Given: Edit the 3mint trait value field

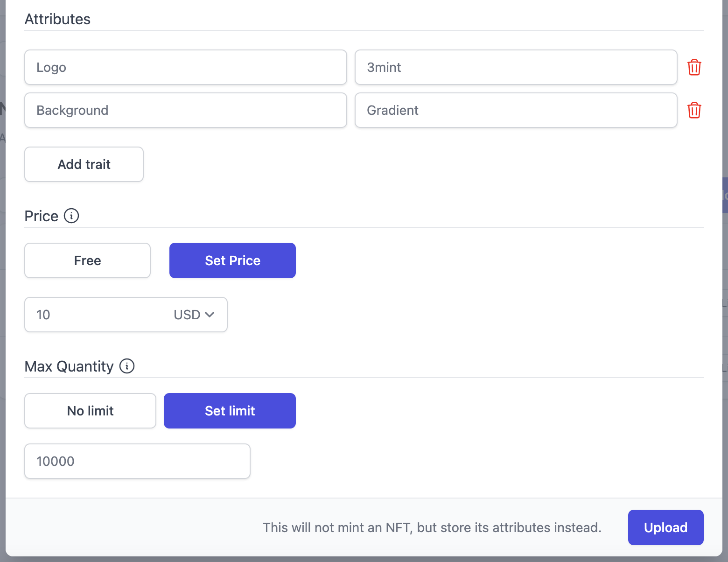Looking at the screenshot, I should pyautogui.click(x=516, y=67).
